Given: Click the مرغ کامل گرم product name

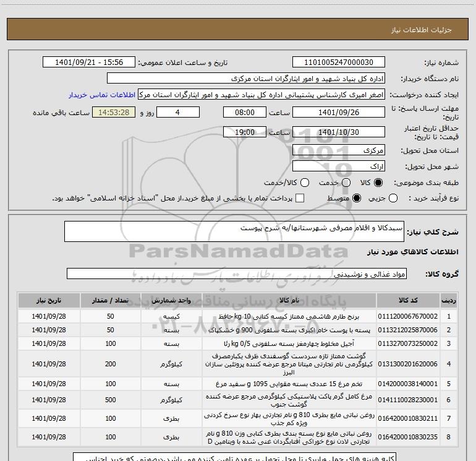Looking at the screenshot, I should coord(289,400).
